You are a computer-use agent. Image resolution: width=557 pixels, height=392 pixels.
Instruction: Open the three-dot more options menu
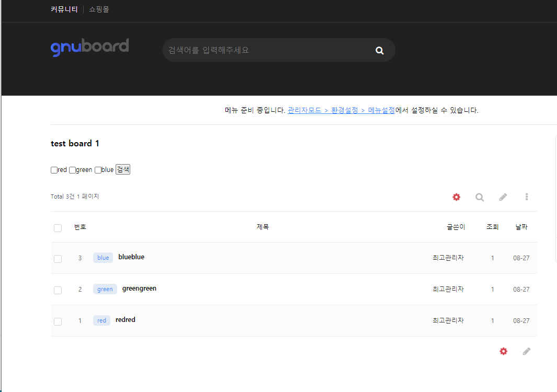[x=526, y=197]
